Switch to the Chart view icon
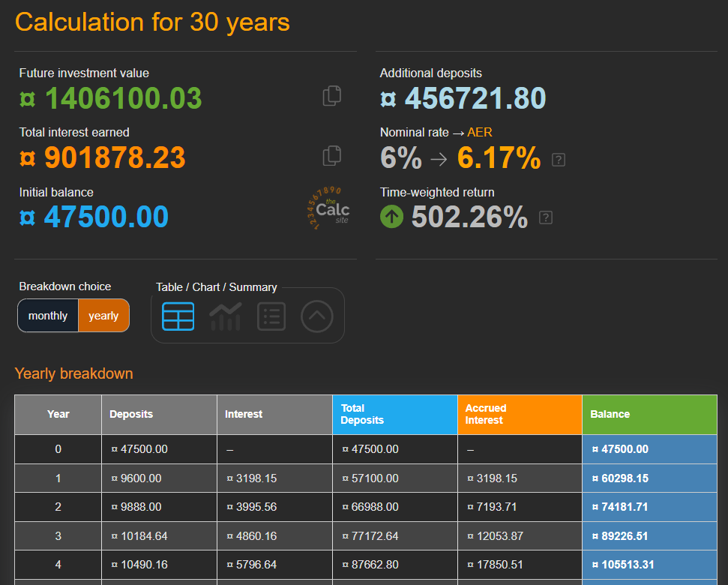The width and height of the screenshot is (728, 585). tap(224, 316)
